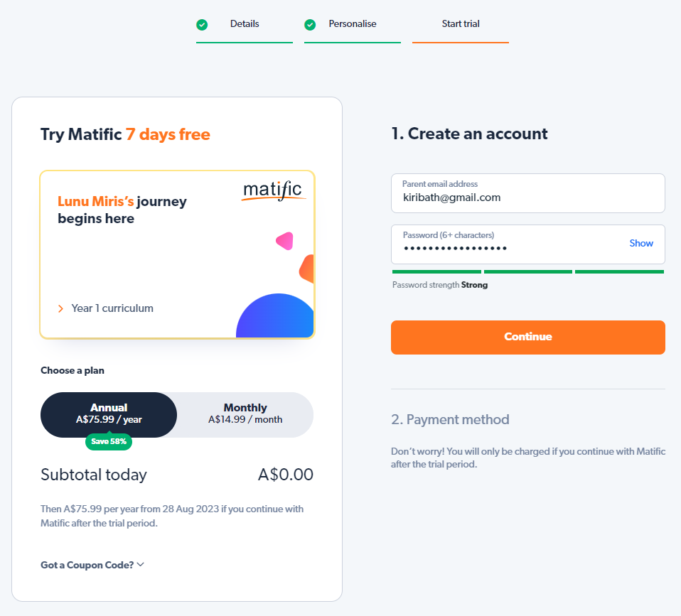
Task: Click the blue semicircle graphic on card
Action: [275, 315]
